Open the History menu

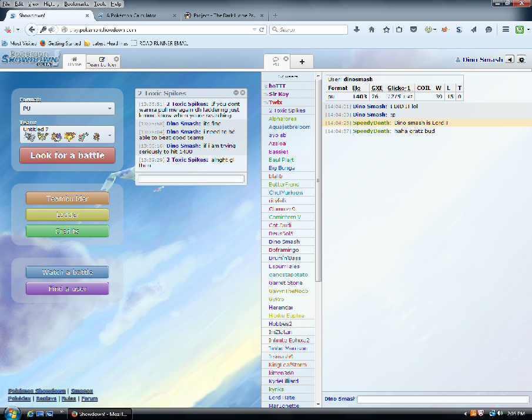(x=51, y=4)
